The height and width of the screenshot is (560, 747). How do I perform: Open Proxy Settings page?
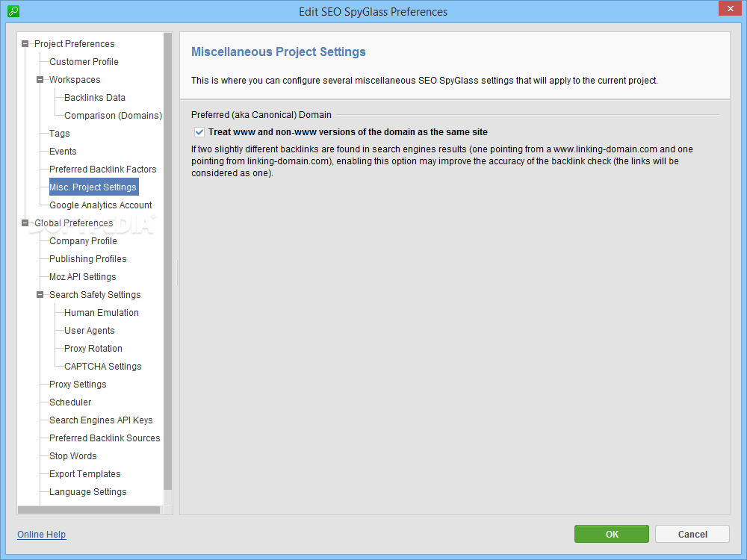(x=78, y=385)
